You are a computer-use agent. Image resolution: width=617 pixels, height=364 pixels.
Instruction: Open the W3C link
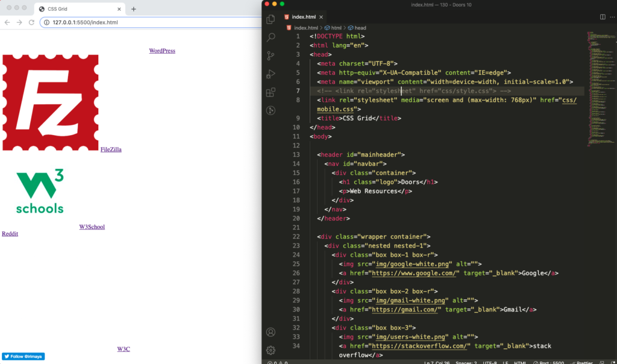click(124, 349)
